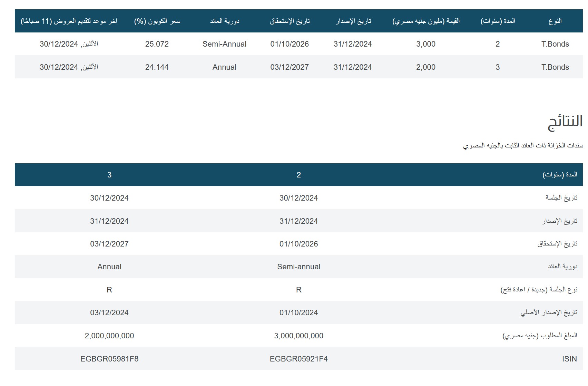
Task: Click the دورية العائد label in the results table
Action: (x=562, y=267)
